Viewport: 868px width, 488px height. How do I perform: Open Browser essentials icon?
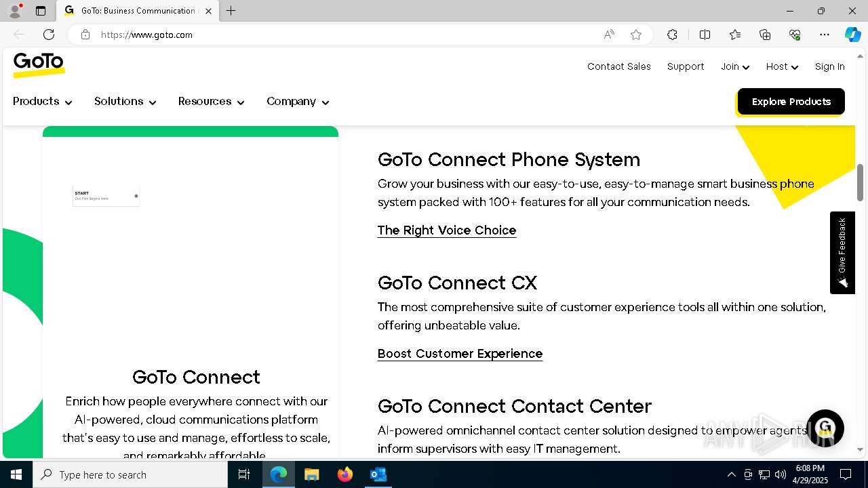795,35
